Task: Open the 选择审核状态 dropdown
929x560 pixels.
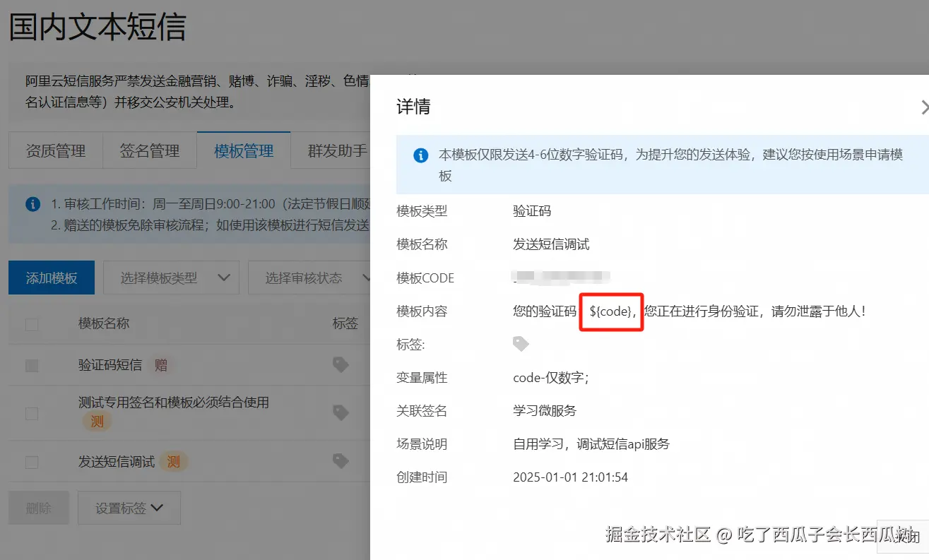Action: pyautogui.click(x=309, y=278)
